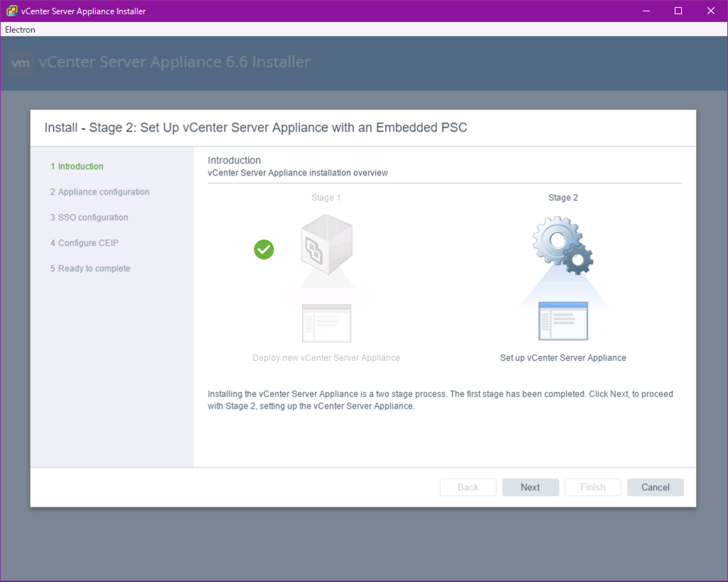Viewport: 728px width, 582px height.
Task: Click the Stage 2 blue window icon
Action: (x=563, y=321)
